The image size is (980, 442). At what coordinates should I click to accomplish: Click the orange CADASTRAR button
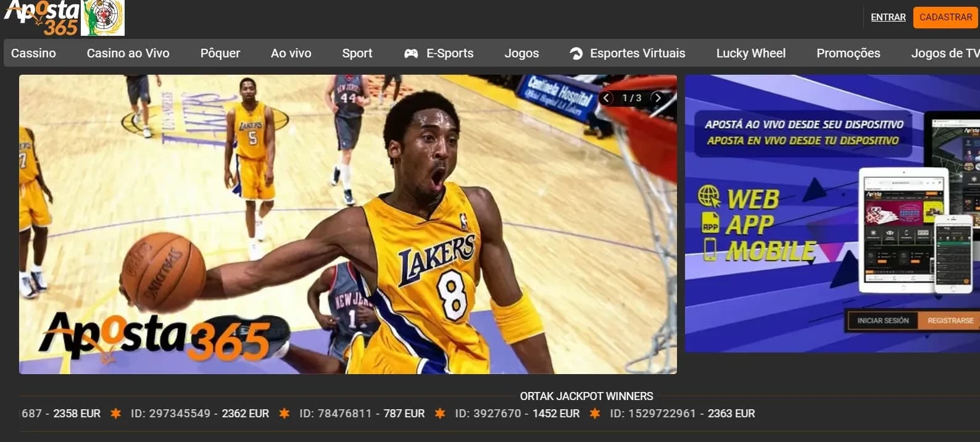point(945,17)
